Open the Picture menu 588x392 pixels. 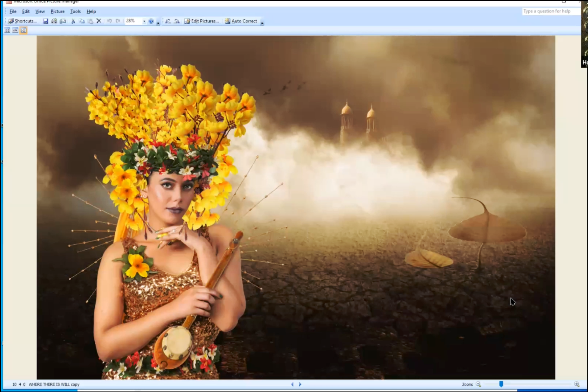click(x=58, y=12)
